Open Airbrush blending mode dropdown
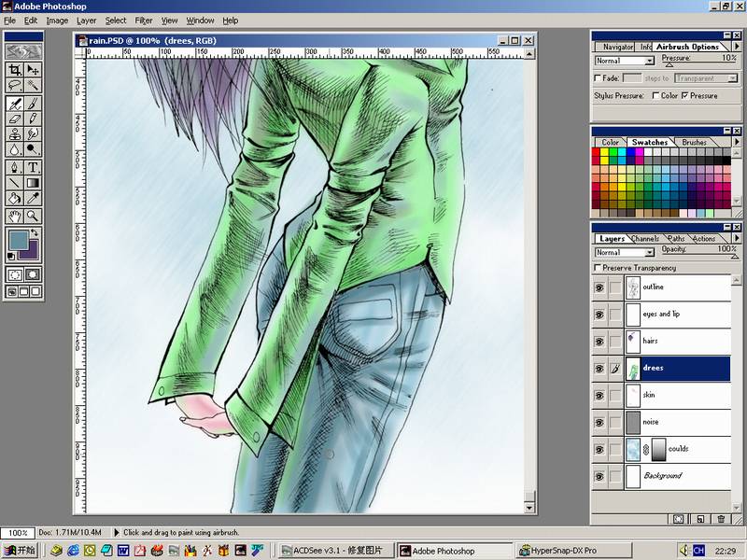The width and height of the screenshot is (747, 560). pyautogui.click(x=625, y=61)
